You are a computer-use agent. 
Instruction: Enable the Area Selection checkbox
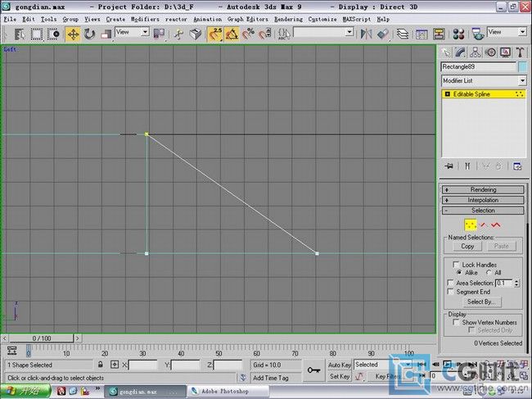[450, 283]
